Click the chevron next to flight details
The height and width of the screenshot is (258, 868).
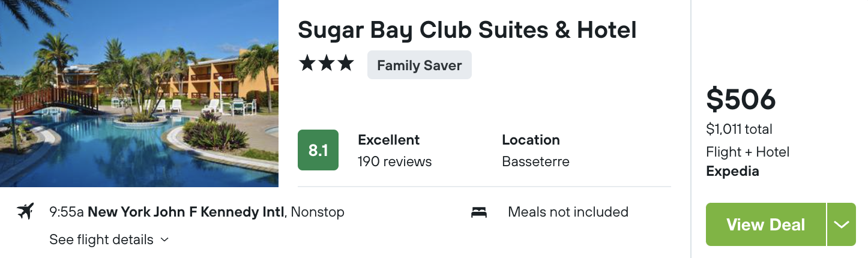click(164, 240)
